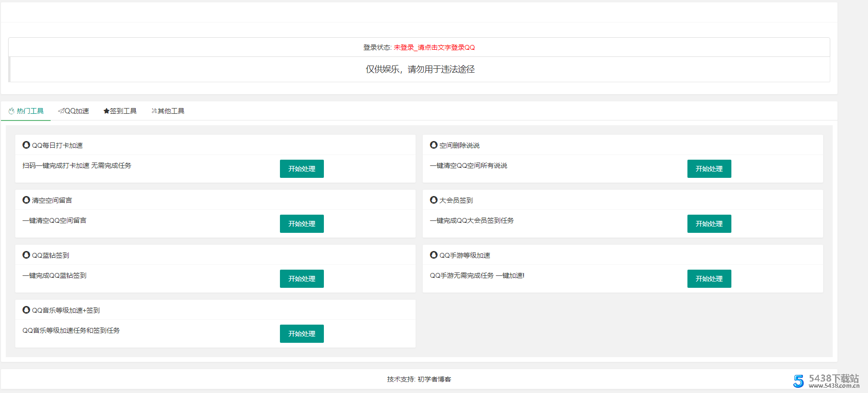The image size is (868, 393).
Task: Click the shuffle icon on 其他工具 tab
Action: click(154, 111)
